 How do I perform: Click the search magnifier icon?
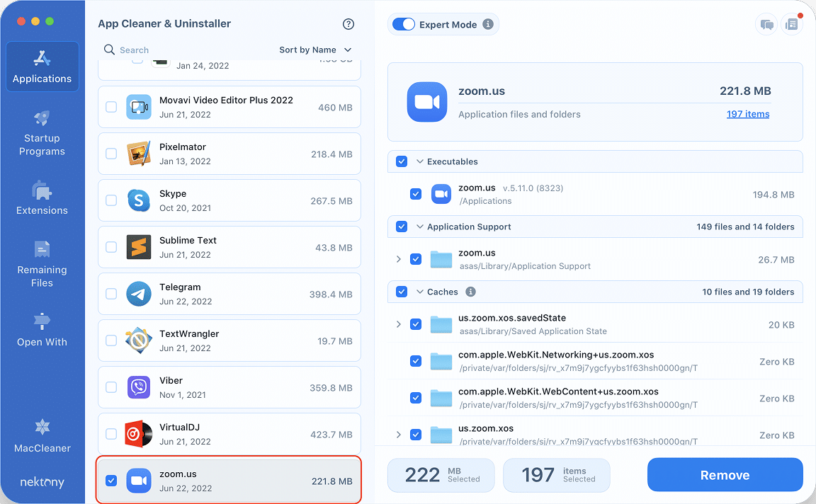pyautogui.click(x=109, y=50)
